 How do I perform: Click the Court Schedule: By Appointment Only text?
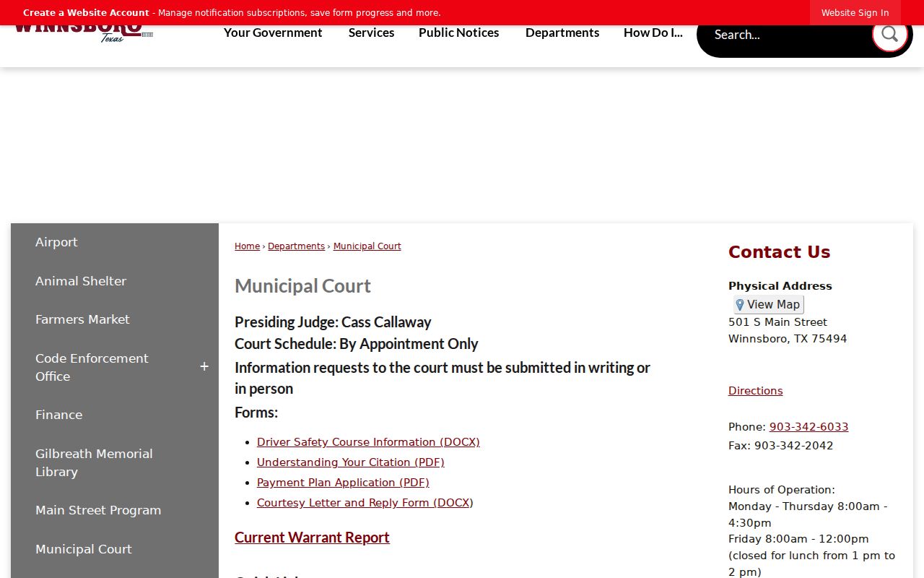pos(357,344)
